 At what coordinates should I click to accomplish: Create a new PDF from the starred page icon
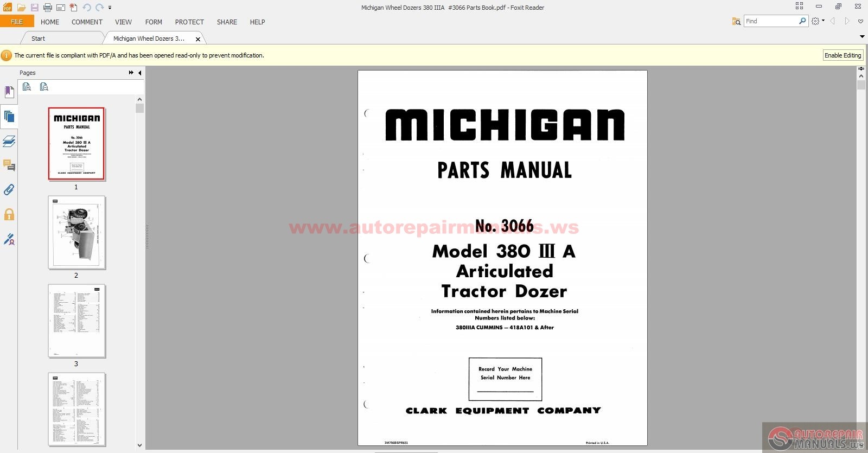click(73, 8)
